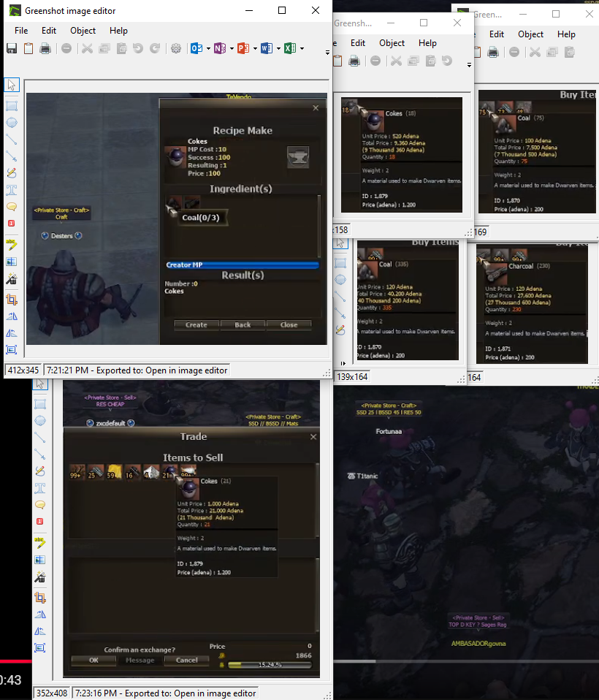Image resolution: width=599 pixels, height=700 pixels.
Task: Select Highlight tool in the Trade screenshot editor
Action: (x=40, y=542)
